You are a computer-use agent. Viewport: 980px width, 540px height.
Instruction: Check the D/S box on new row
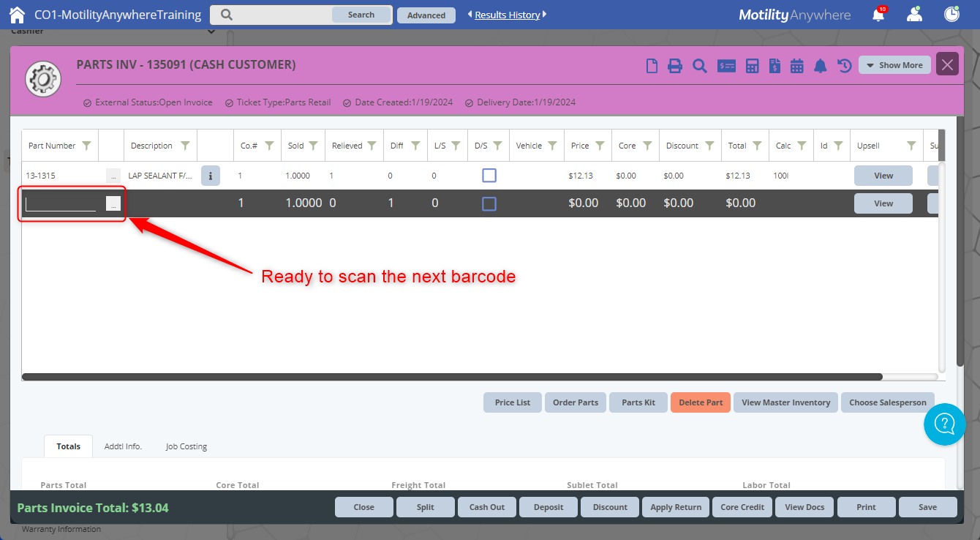click(x=489, y=203)
